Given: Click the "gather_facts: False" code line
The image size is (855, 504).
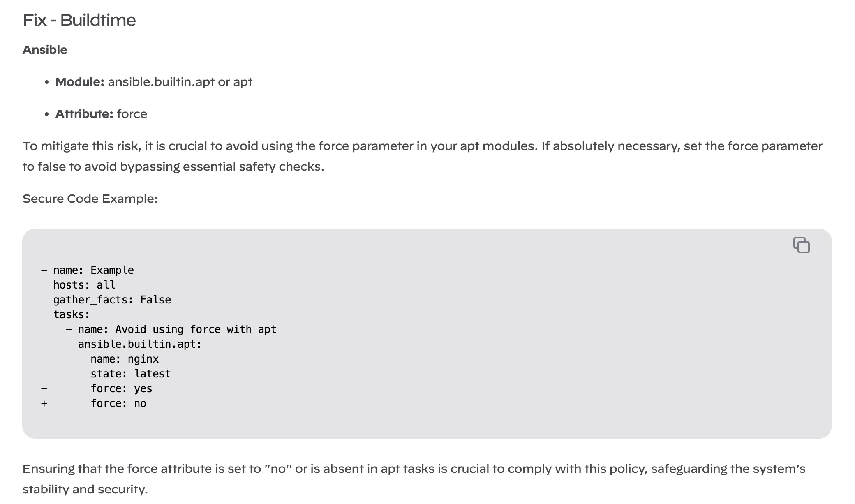Looking at the screenshot, I should coord(112,300).
